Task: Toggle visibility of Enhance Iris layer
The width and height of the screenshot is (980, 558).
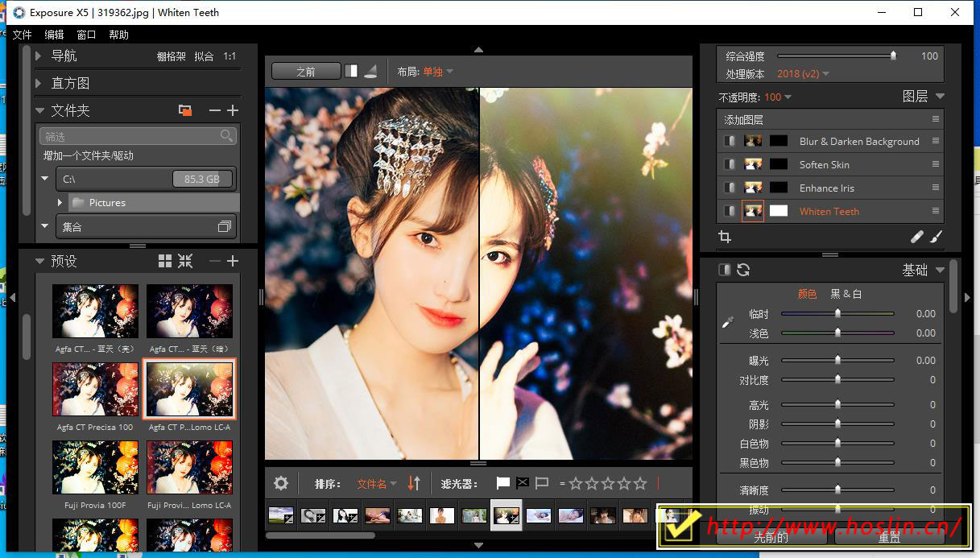Action: 729,188
